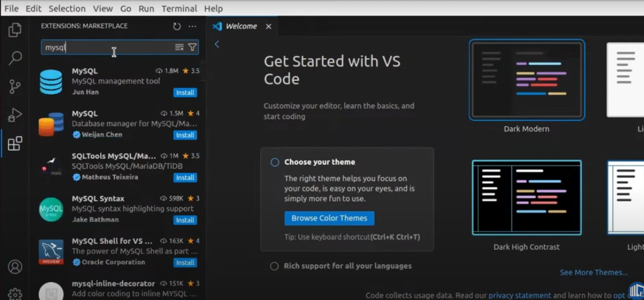Open the Manage gear icon
644x300 pixels.
point(15,294)
